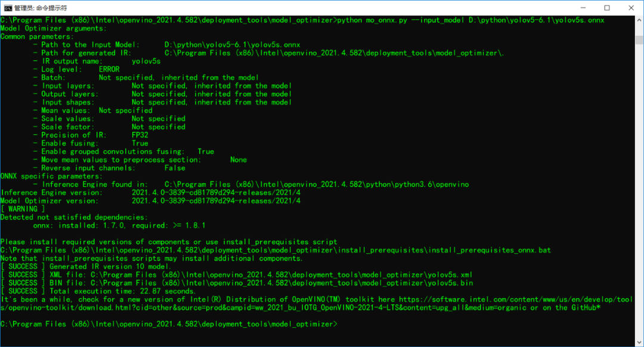This screenshot has height=347, width=644.
Task: Click the 'Inference Engine found in' line
Action: (x=251, y=184)
